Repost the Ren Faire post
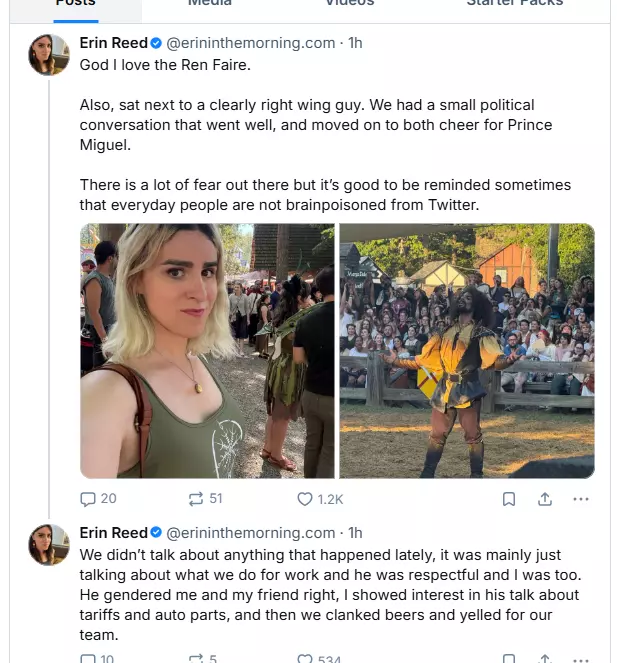617x663 pixels. tap(204, 499)
